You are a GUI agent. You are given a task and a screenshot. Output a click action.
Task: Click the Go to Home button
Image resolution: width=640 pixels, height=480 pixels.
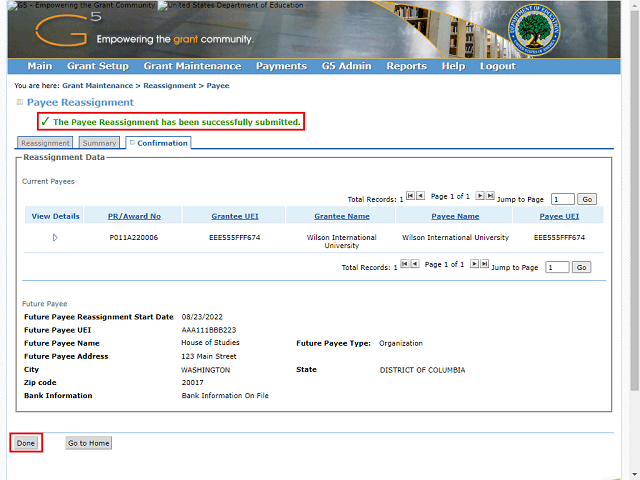tap(89, 443)
